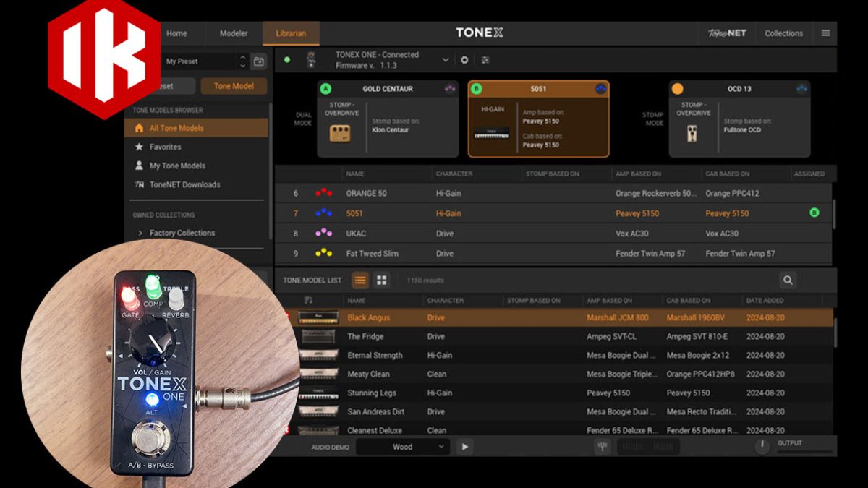
Task: Click the input level meter next to tuner
Action: click(x=647, y=447)
